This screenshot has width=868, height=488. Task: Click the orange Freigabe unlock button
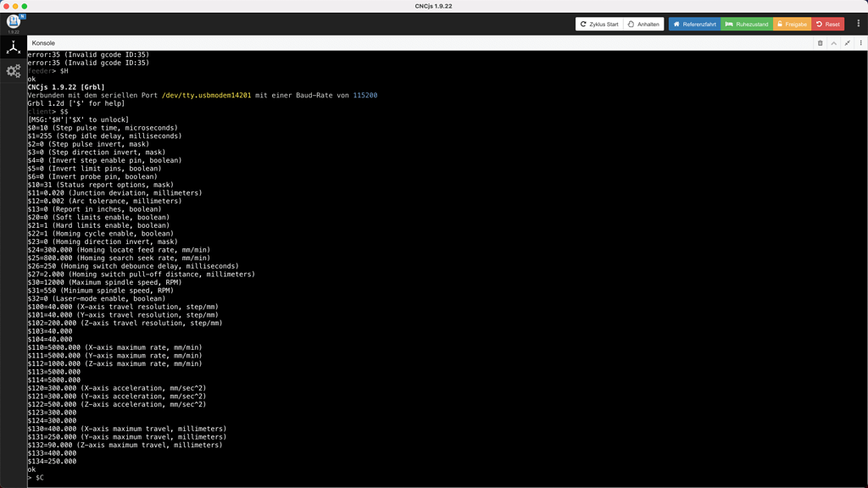[792, 24]
